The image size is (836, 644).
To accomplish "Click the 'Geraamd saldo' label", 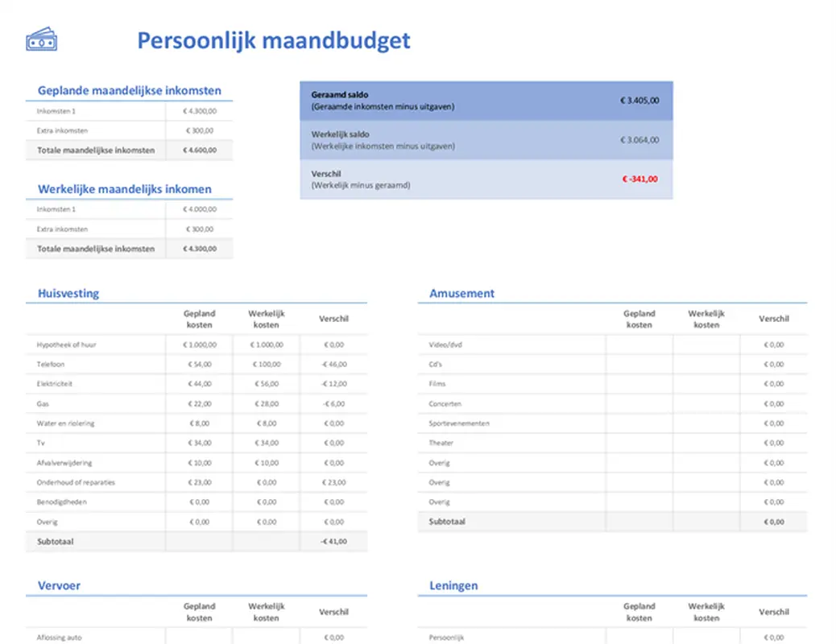I will (340, 94).
